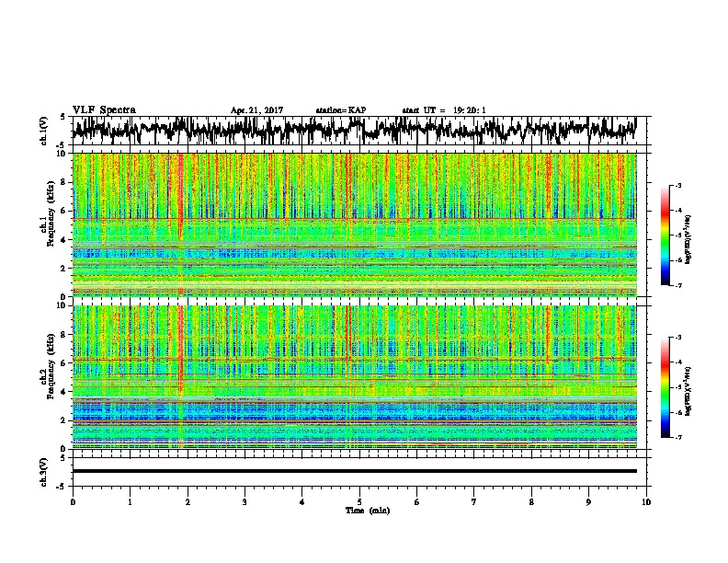728x563 pixels.
Task: Click time axis tick label "8"
Action: (x=531, y=501)
